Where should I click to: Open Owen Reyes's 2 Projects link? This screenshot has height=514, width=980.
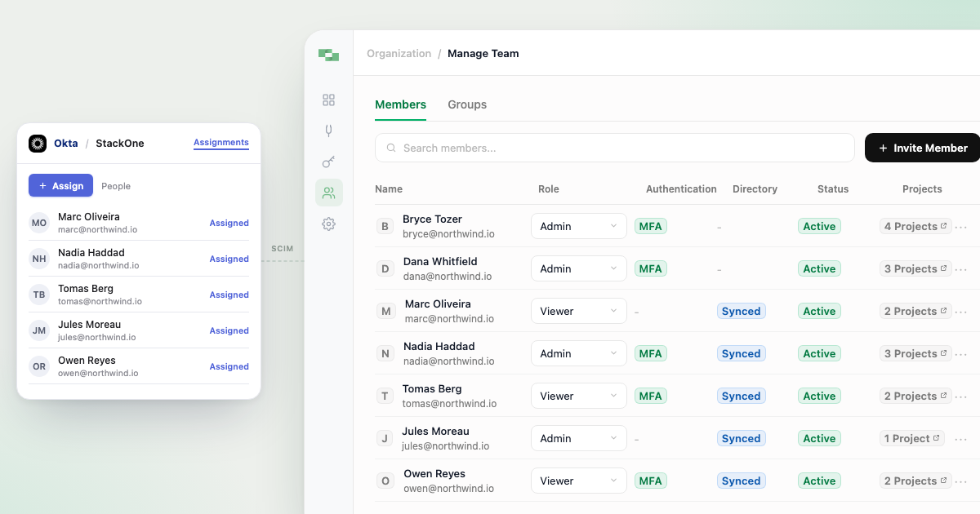click(915, 481)
